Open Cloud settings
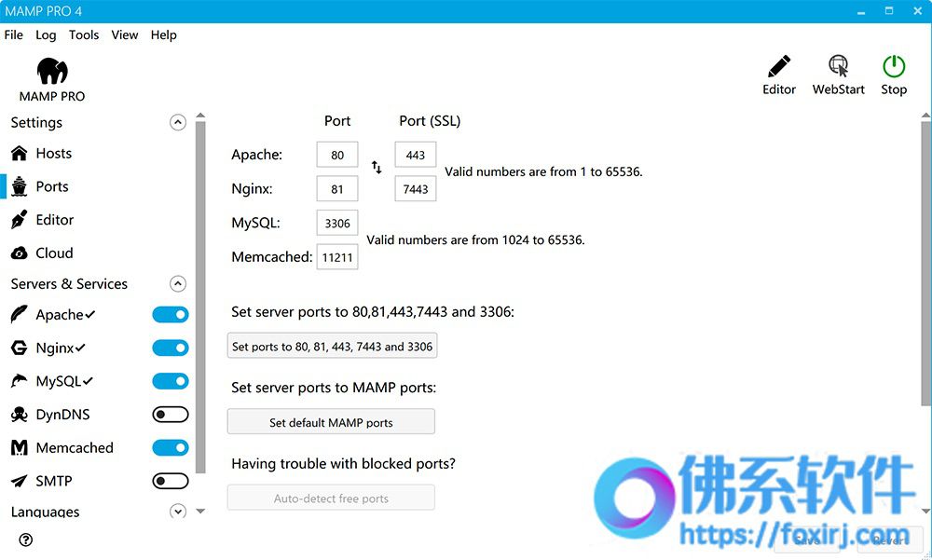 click(x=54, y=253)
